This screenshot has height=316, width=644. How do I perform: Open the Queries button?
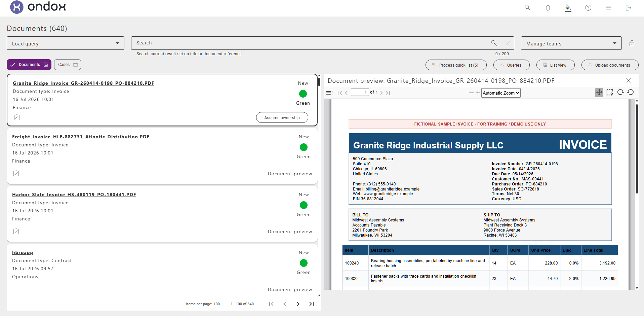(512, 65)
